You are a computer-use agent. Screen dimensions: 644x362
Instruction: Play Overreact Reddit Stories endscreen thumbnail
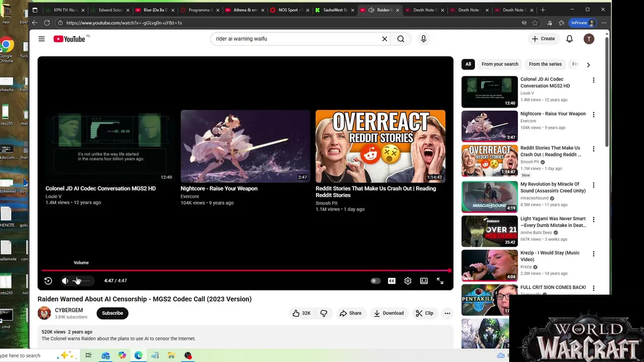(380, 146)
